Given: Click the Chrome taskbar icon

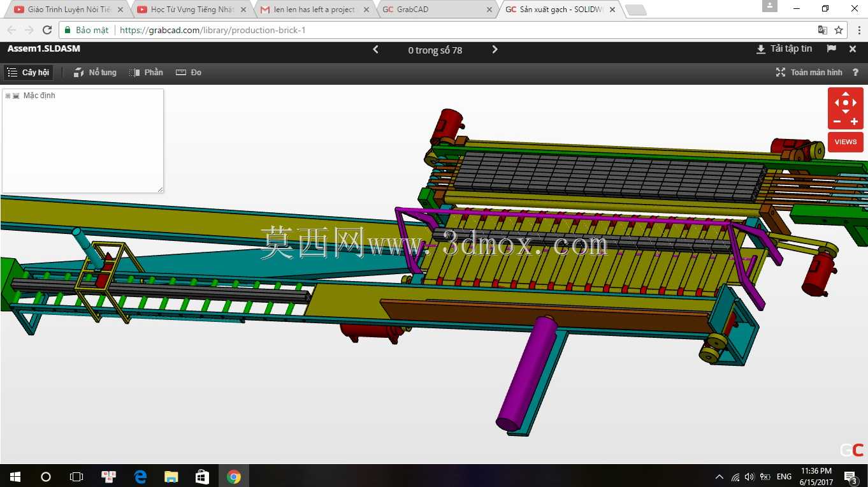Looking at the screenshot, I should pyautogui.click(x=234, y=476).
